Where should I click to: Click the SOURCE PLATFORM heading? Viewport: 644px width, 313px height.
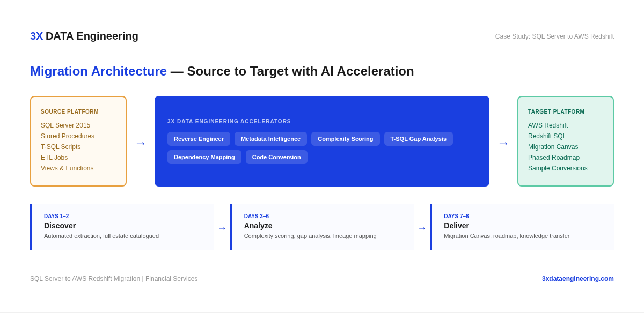[x=70, y=112]
